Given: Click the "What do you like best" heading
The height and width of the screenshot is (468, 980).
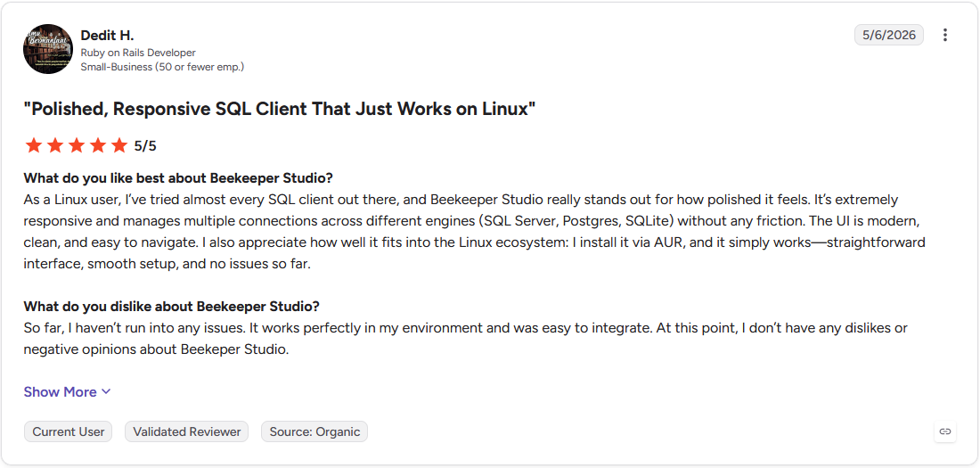Looking at the screenshot, I should [178, 177].
